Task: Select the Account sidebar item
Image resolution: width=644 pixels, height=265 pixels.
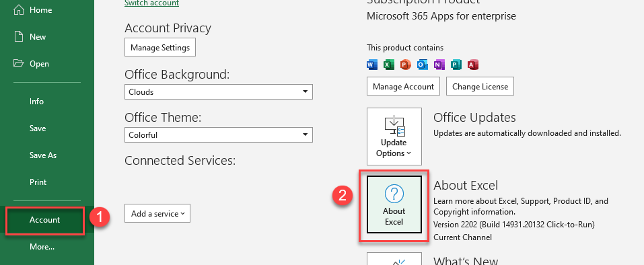Action: click(x=45, y=220)
